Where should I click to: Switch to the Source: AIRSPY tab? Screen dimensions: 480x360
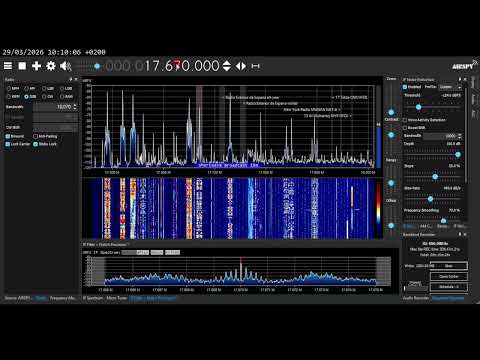pos(17,298)
